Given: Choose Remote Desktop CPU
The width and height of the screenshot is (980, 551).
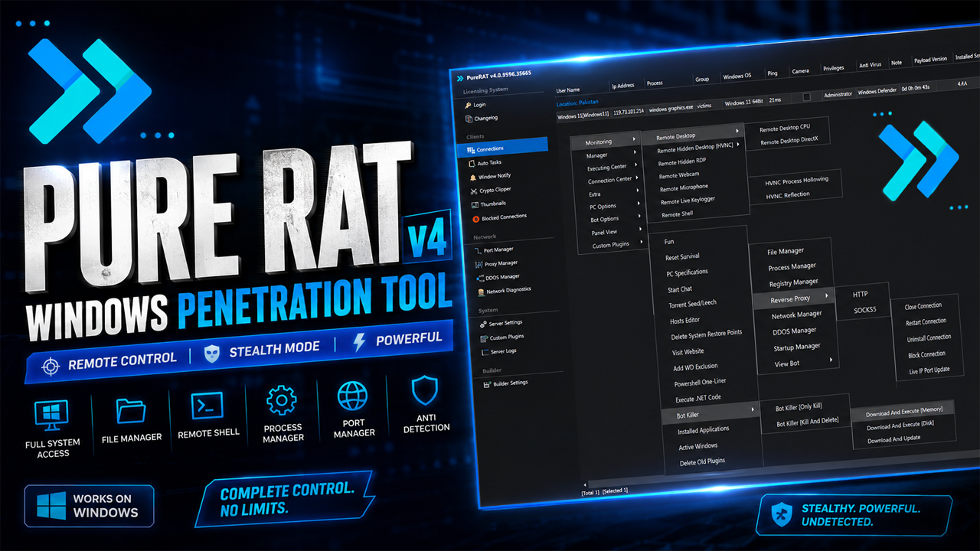Looking at the screenshot, I should click(x=785, y=129).
